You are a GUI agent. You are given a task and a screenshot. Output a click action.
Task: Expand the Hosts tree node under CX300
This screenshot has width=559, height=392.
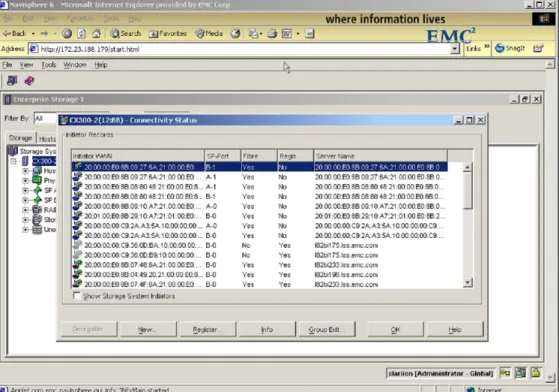coord(25,171)
